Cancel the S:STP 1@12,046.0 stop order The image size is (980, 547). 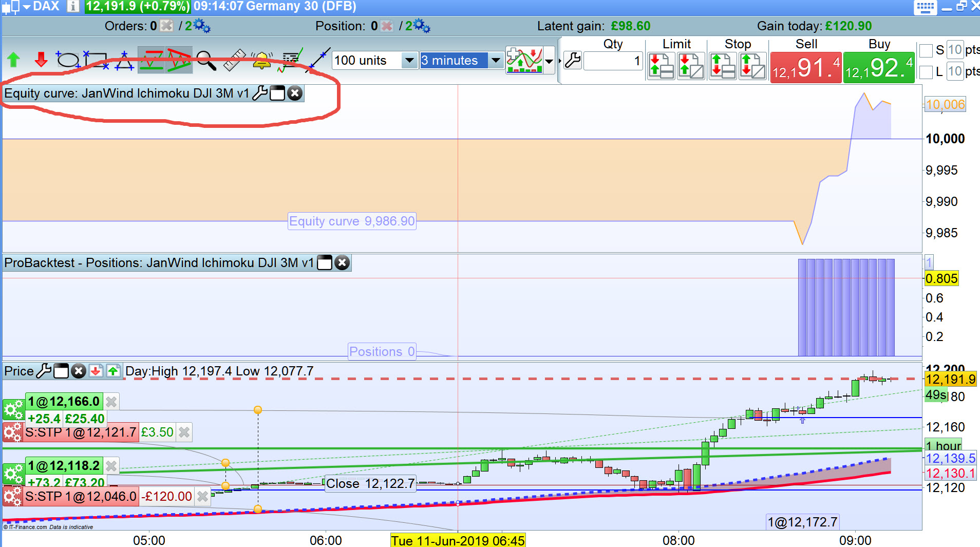coord(203,497)
